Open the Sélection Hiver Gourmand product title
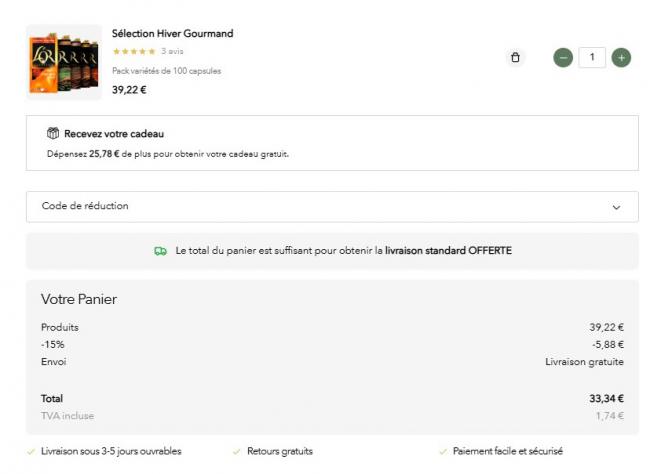 (x=172, y=33)
